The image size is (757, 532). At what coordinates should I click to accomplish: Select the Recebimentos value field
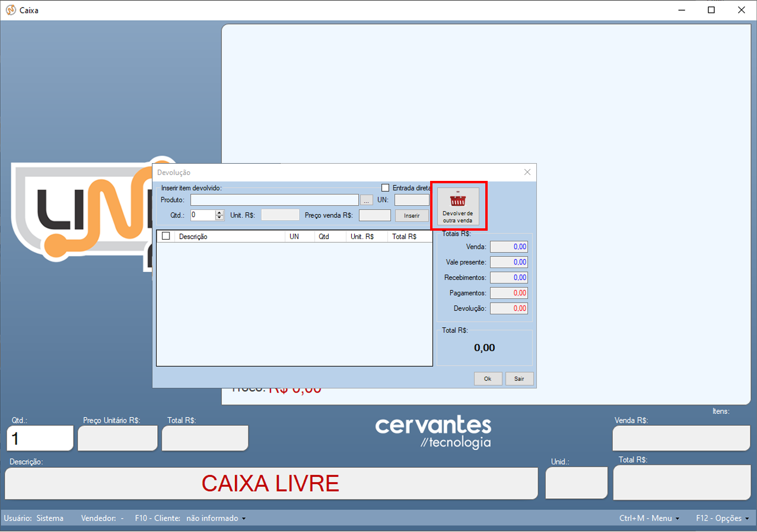tap(509, 278)
